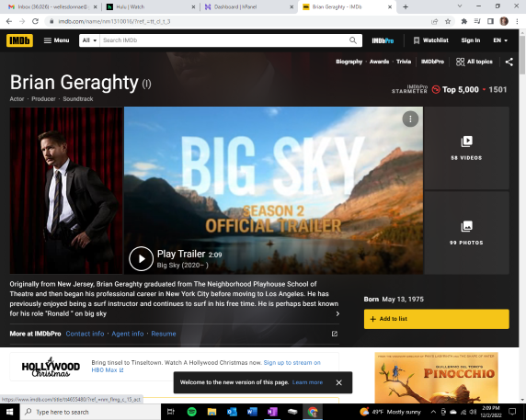The height and width of the screenshot is (420, 526).
Task: Open the Contact info link
Action: point(85,334)
